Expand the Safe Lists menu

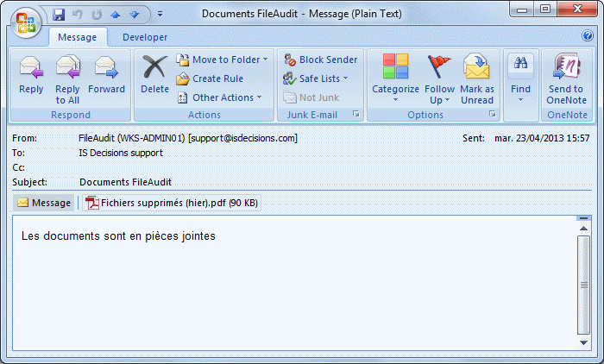pos(316,78)
